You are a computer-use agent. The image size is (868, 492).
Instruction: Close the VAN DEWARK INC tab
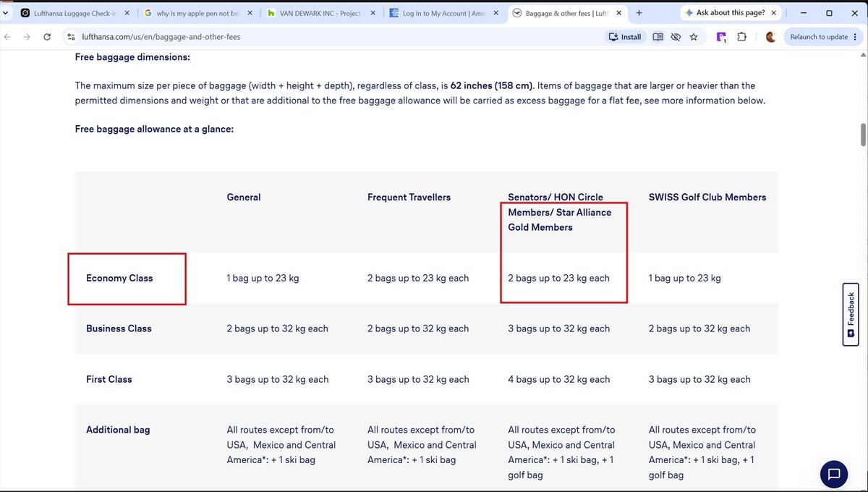coord(373,13)
